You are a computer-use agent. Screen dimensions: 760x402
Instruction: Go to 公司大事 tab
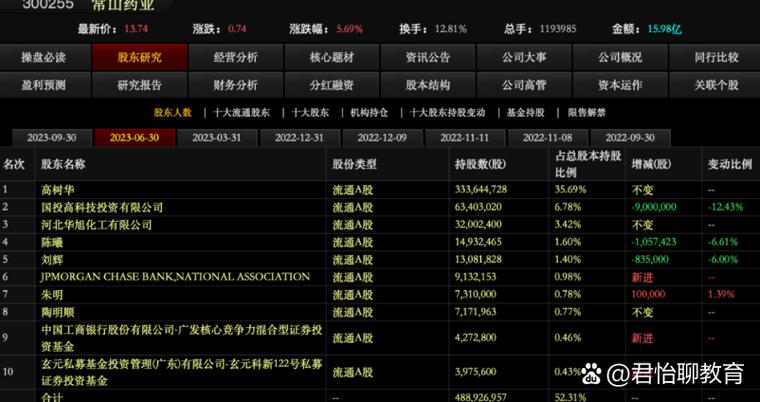click(x=524, y=57)
